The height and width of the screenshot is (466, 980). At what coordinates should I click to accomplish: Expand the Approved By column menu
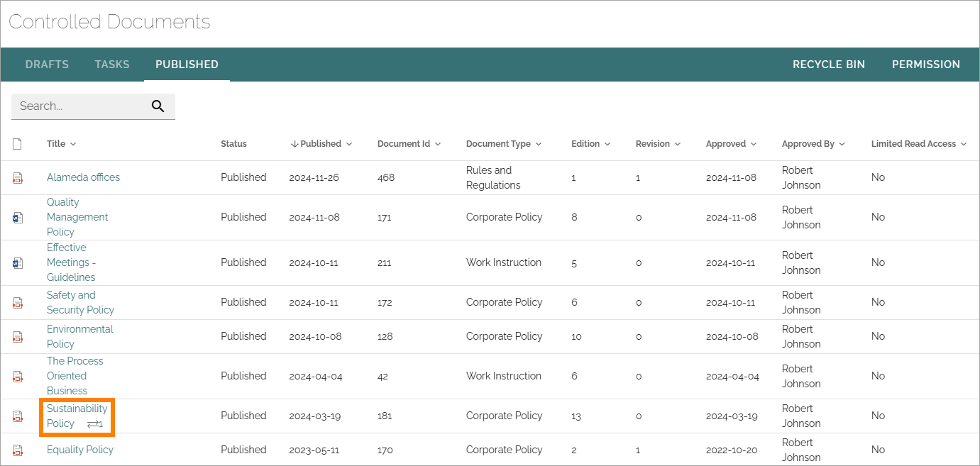(x=842, y=144)
